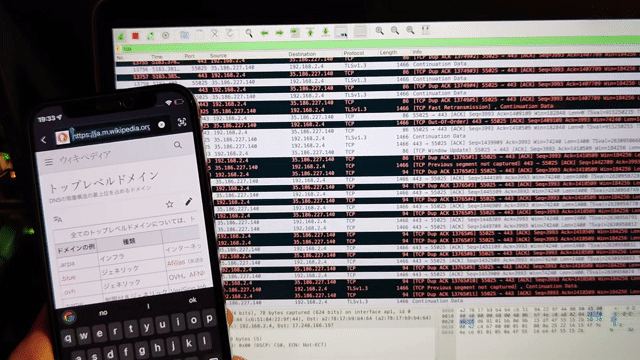Click the Wireshark start capture shark fin icon

click(121, 37)
